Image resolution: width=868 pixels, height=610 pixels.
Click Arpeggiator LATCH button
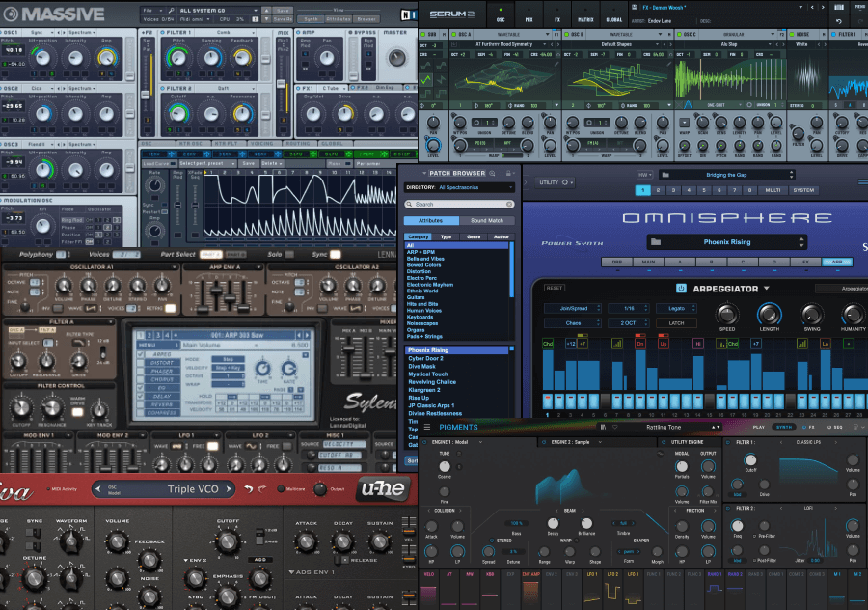pos(676,323)
